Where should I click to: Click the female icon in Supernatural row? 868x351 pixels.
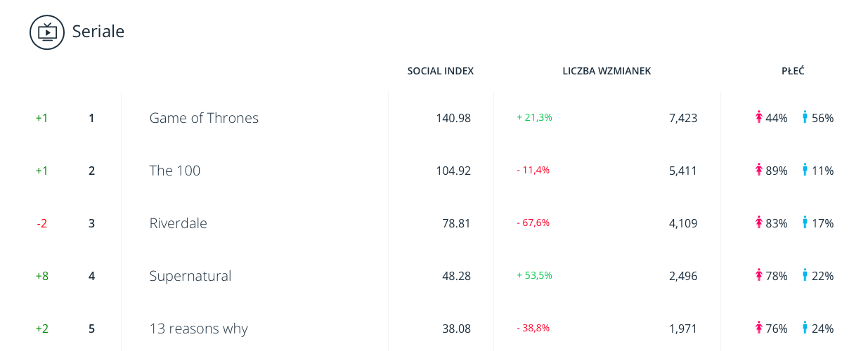759,275
